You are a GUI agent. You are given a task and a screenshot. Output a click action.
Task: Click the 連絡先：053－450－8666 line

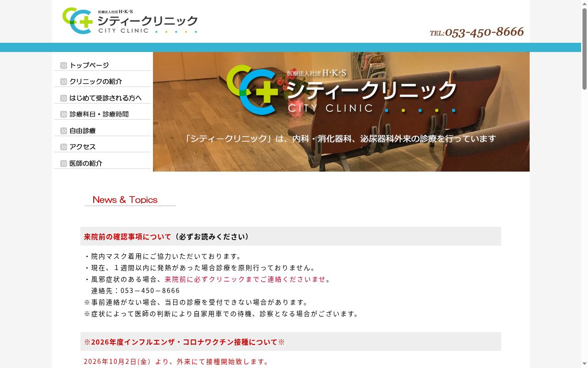[136, 291]
